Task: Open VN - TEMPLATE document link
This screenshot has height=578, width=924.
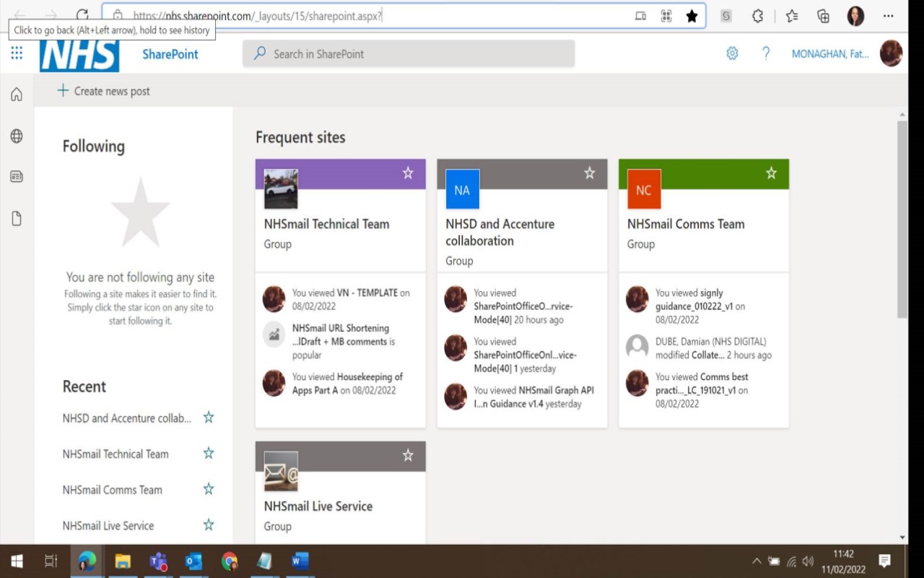Action: tap(367, 293)
